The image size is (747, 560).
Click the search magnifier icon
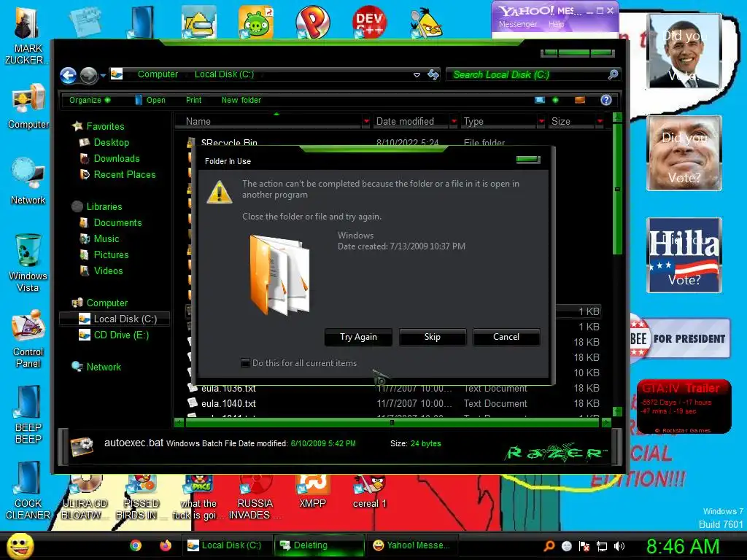(613, 74)
